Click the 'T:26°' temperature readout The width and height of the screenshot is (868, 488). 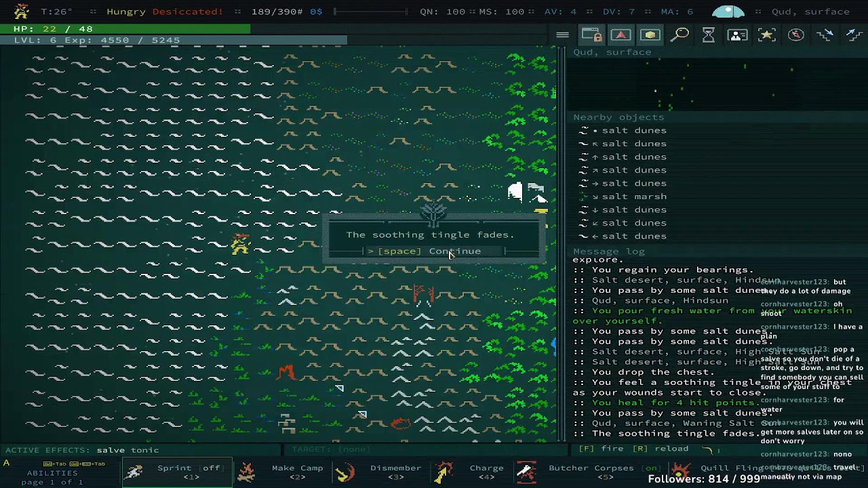tap(56, 12)
